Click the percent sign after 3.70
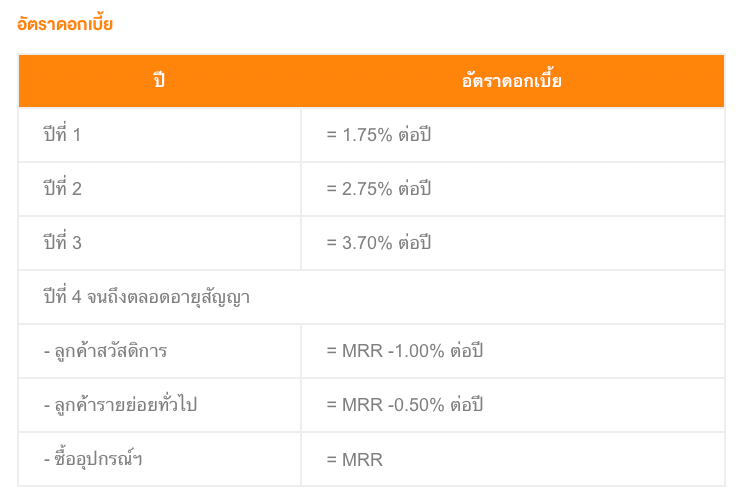Screen dimensions: 748x504 (x=385, y=243)
